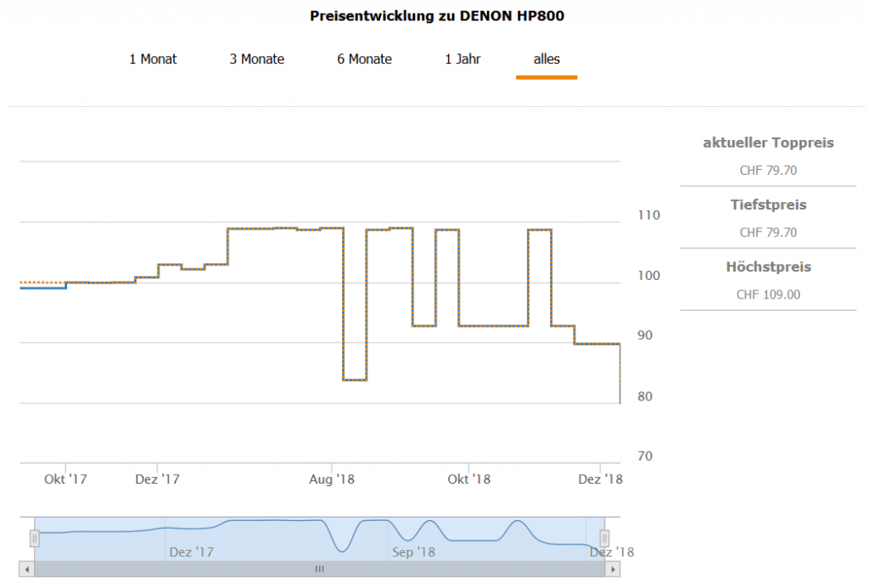This screenshot has height=588, width=869.
Task: Click the scrollbar center grip
Action: click(319, 569)
